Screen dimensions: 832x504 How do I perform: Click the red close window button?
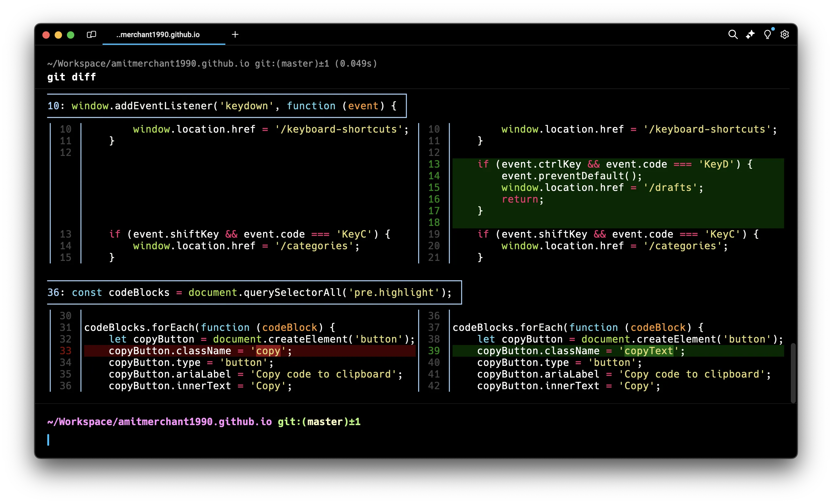click(46, 35)
